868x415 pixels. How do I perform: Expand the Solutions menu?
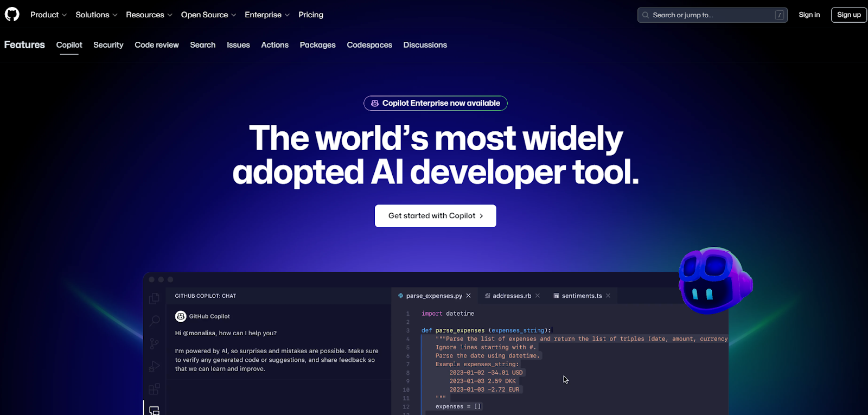[x=96, y=15]
